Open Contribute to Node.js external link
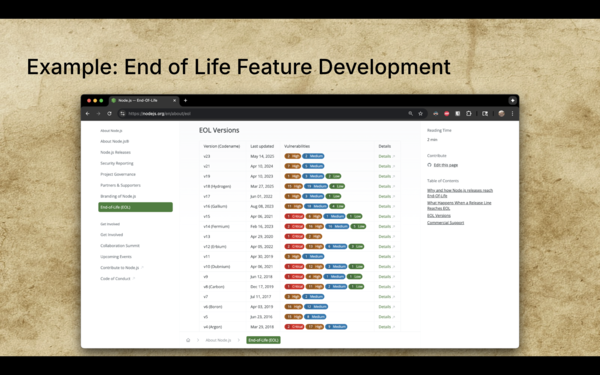Image resolution: width=600 pixels, height=375 pixels. (x=122, y=267)
